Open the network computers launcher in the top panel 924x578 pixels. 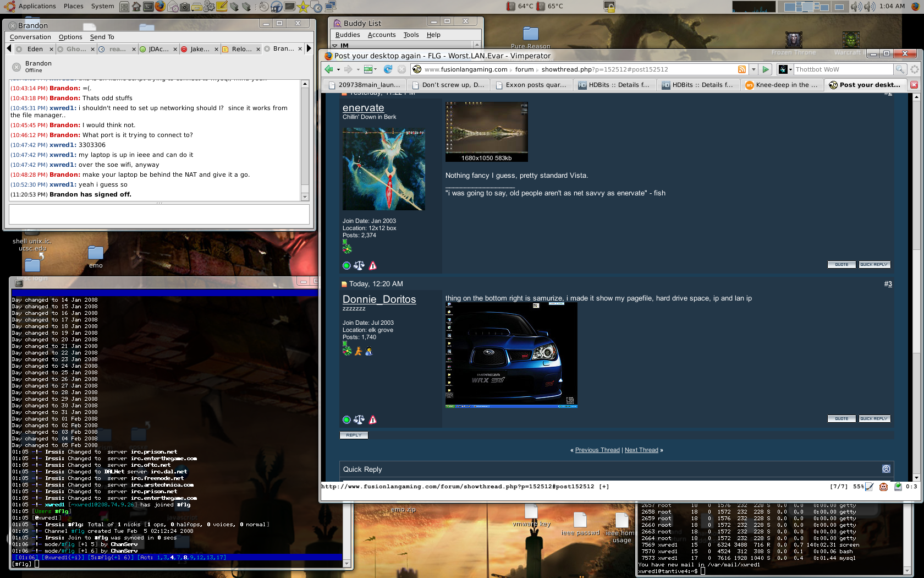tap(330, 7)
